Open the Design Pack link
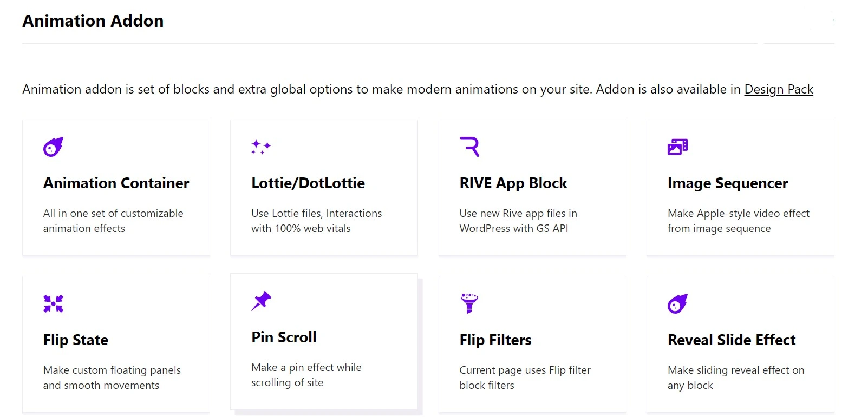Viewport: 868px width, 417px height. [x=779, y=89]
